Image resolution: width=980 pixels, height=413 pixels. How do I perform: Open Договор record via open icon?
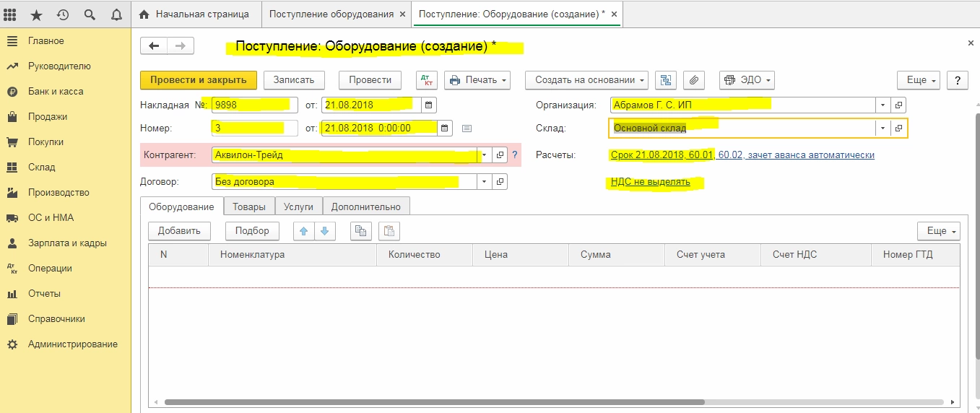[x=500, y=182]
